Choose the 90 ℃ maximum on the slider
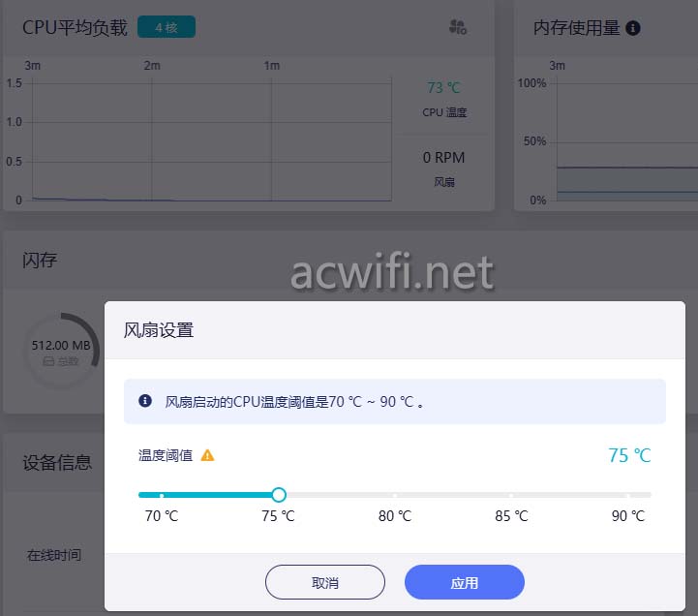The height and width of the screenshot is (616, 698). [627, 495]
